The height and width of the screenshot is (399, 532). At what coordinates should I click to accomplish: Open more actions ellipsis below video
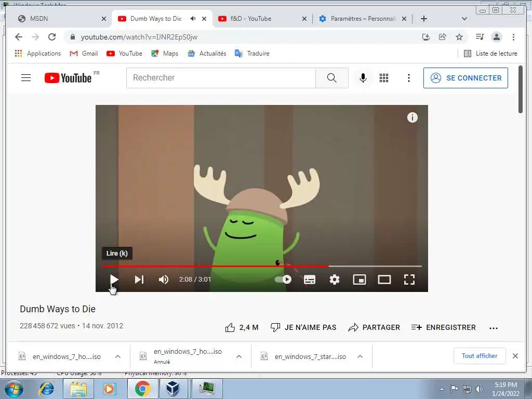(x=494, y=328)
